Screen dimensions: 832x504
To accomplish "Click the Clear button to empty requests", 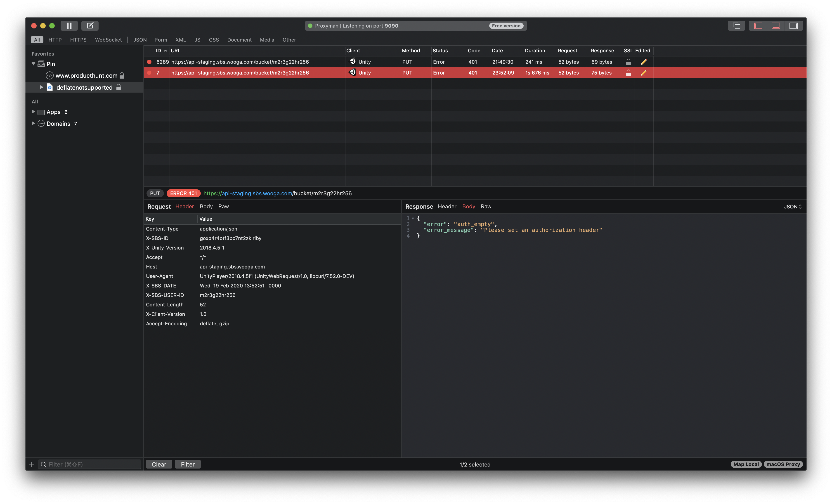I will [159, 464].
